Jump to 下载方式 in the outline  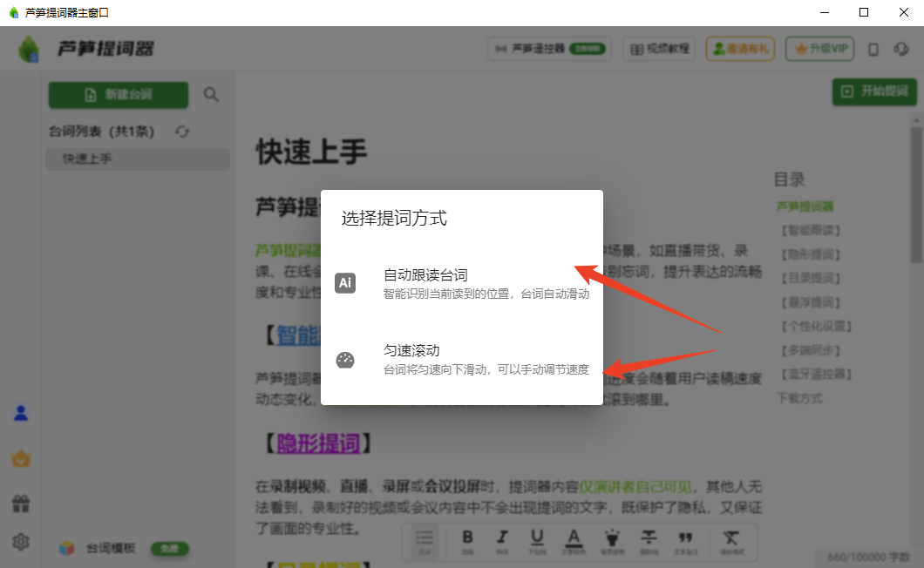click(x=799, y=398)
